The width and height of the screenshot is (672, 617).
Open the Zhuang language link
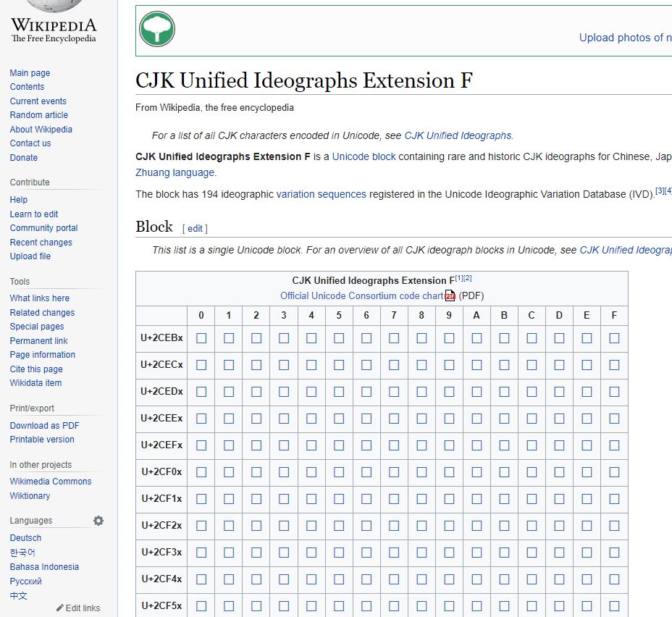pos(175,172)
